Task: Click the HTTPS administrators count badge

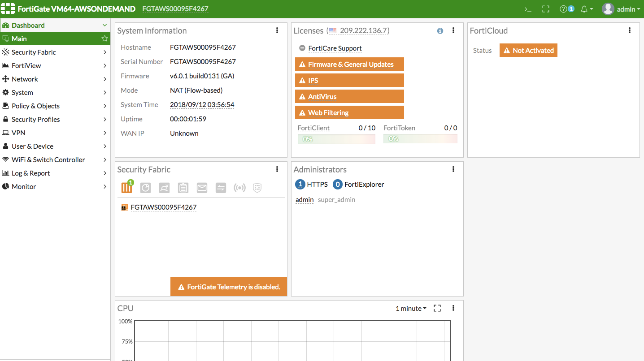Action: (300, 185)
